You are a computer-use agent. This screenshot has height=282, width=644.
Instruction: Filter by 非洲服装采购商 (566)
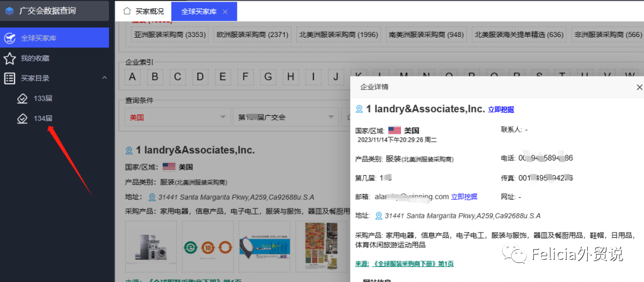607,35
